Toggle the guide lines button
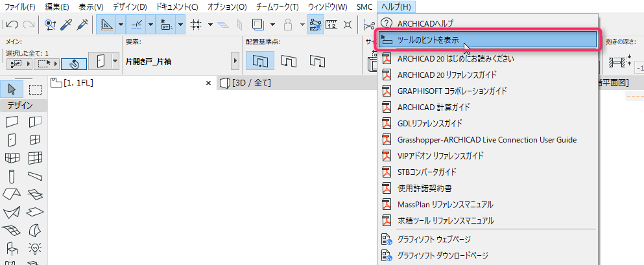The image size is (644, 265). (136, 25)
